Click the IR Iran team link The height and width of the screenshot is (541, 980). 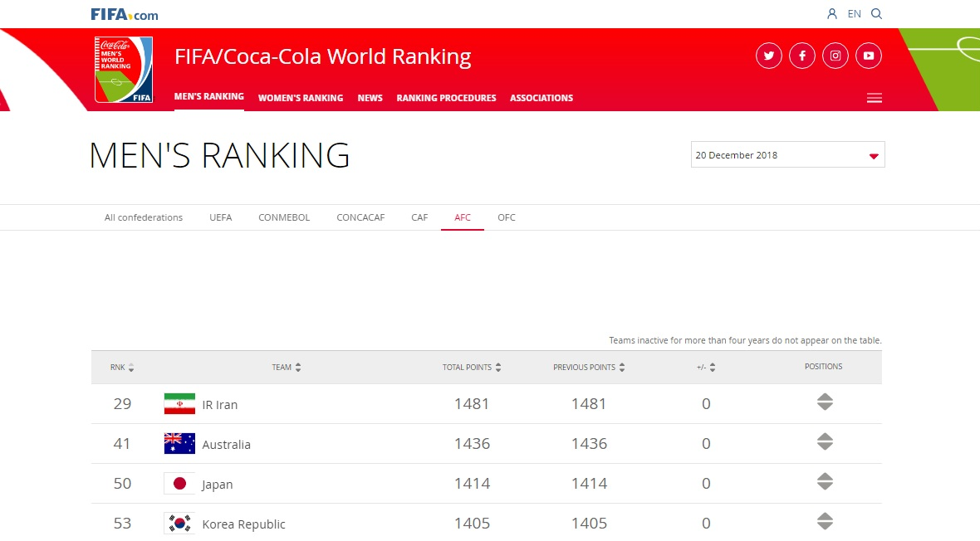coord(220,405)
